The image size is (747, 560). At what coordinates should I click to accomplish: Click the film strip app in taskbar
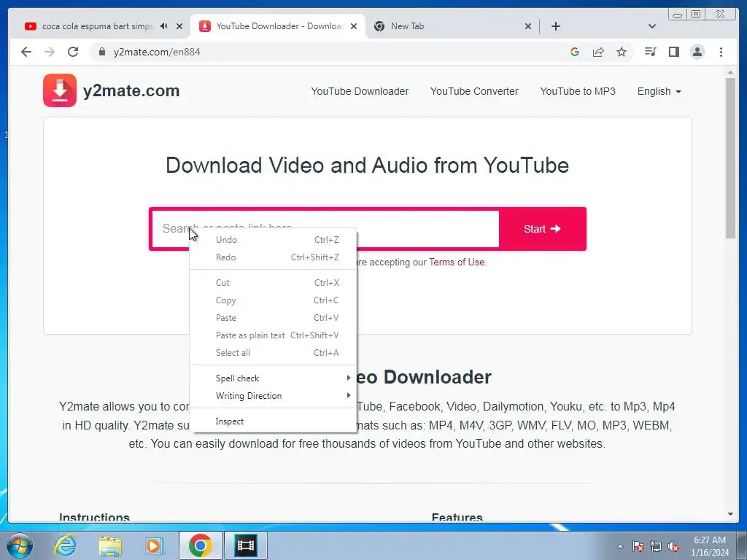246,545
